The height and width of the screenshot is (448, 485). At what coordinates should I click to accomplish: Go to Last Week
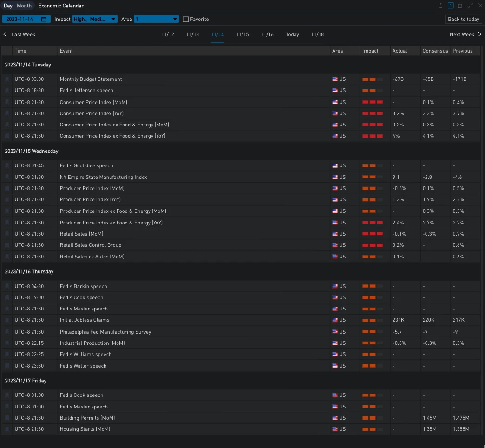(20, 34)
